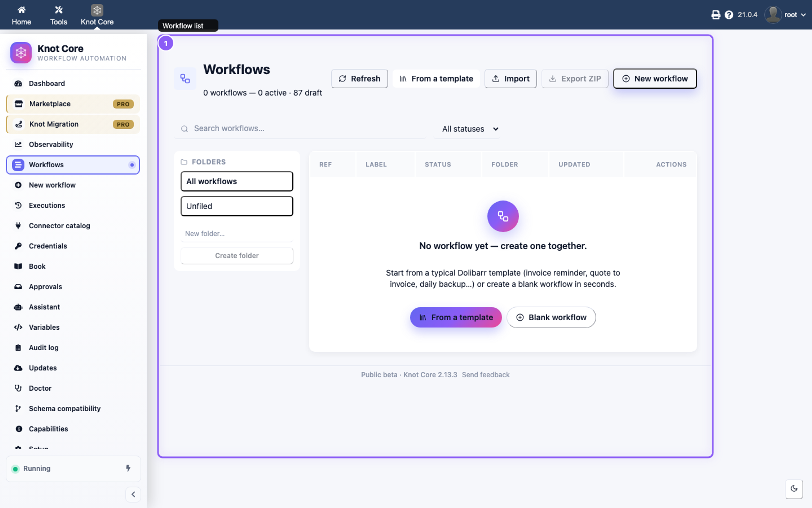Open the help question mark icon
The width and height of the screenshot is (812, 508).
729,15
